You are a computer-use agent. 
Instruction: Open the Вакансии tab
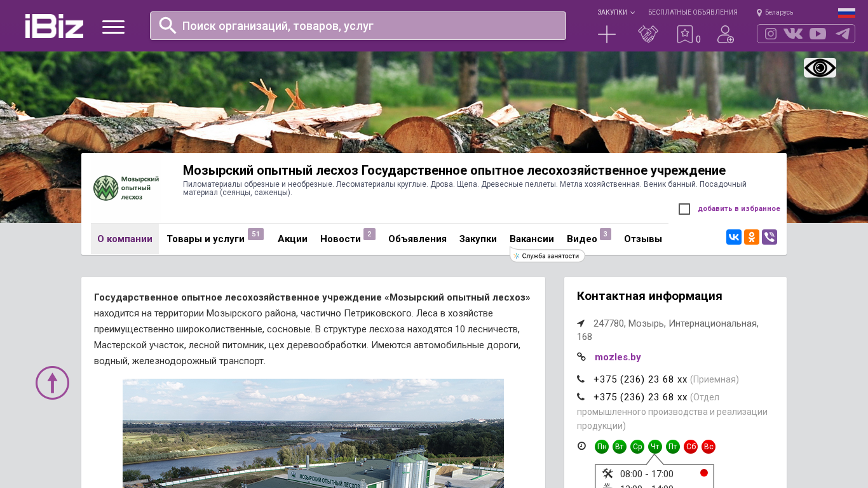(x=532, y=239)
